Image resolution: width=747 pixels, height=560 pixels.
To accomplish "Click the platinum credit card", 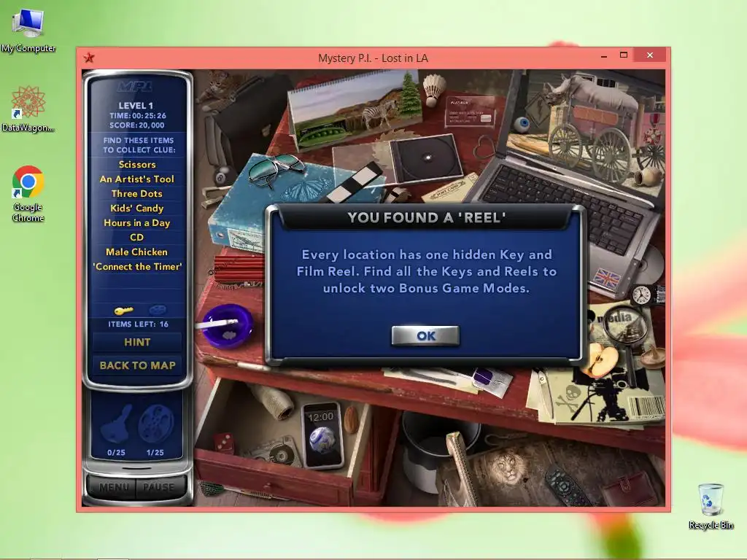I will click(x=471, y=112).
